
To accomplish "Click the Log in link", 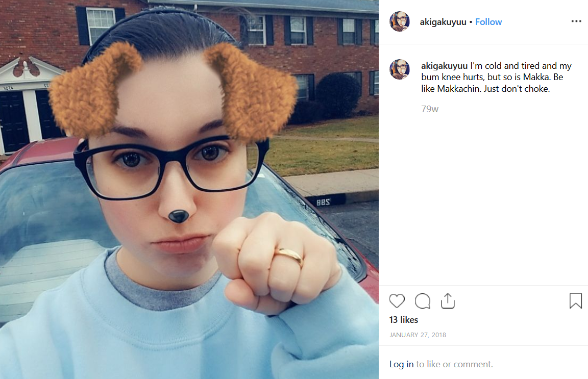I will pyautogui.click(x=401, y=364).
